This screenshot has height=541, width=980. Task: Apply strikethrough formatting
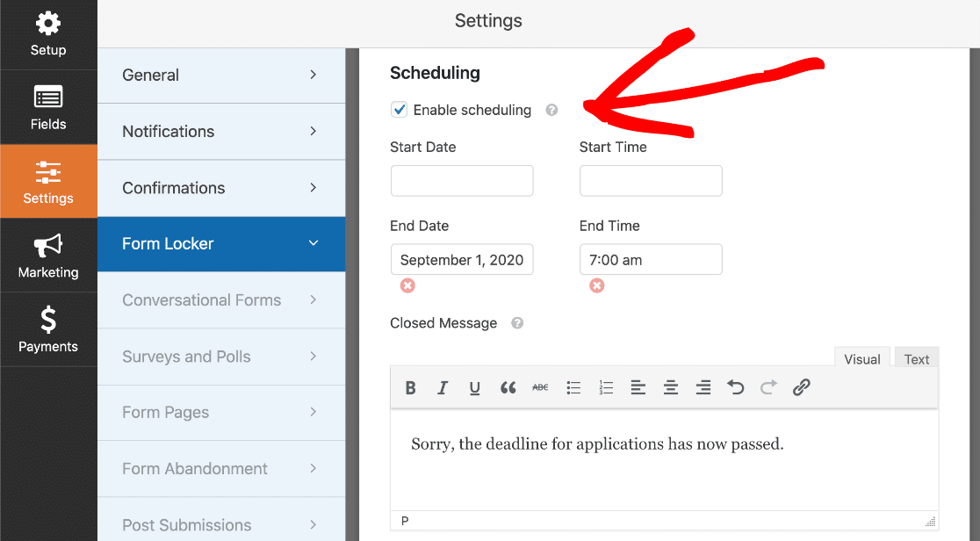(540, 387)
